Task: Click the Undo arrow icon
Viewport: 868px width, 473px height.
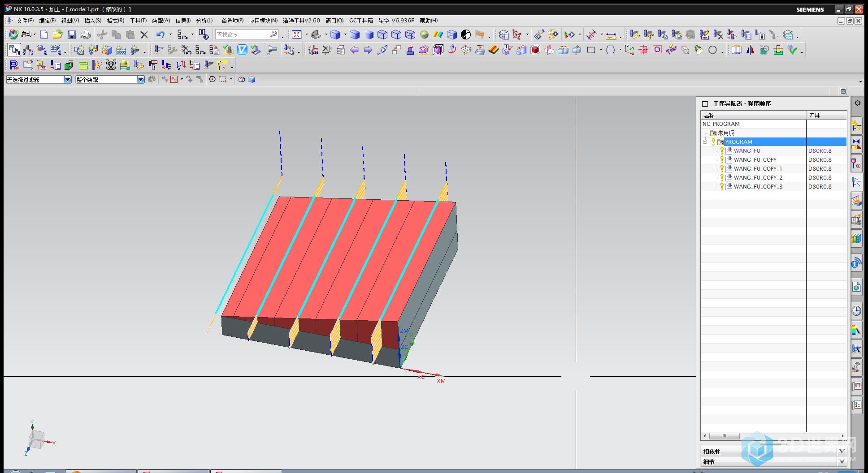Action: [161, 34]
